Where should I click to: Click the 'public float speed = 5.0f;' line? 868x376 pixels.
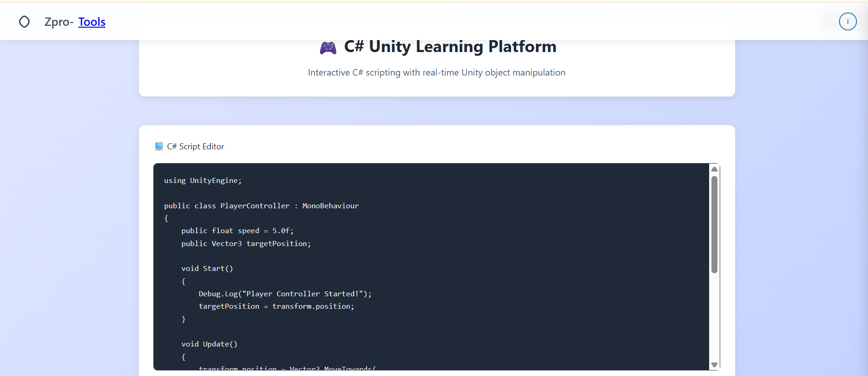(237, 231)
